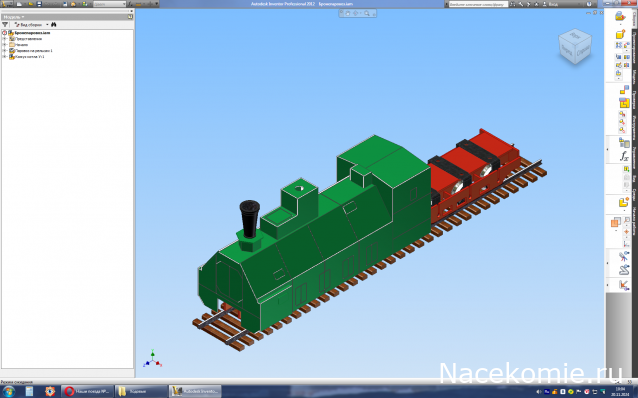
Task: Open the color style dropdown in top toolbar
Action: [109, 4]
